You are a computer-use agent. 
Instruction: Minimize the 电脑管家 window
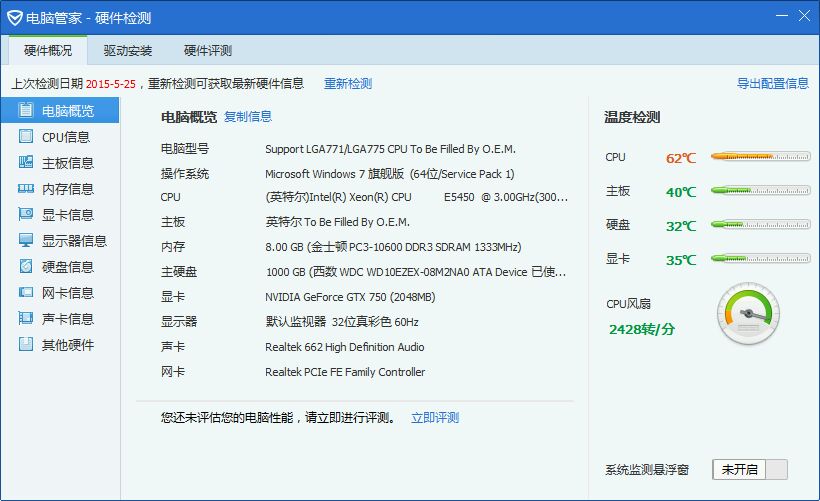(x=782, y=16)
